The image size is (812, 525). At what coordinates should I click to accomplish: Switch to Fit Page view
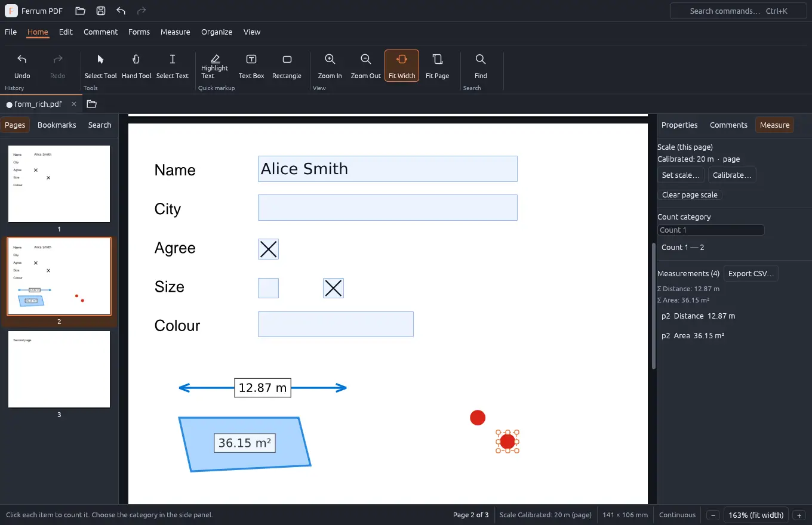438,66
